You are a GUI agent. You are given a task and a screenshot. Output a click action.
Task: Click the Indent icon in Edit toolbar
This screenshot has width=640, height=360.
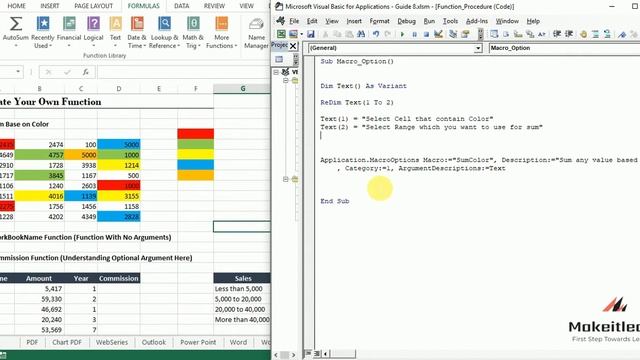pos(557,34)
